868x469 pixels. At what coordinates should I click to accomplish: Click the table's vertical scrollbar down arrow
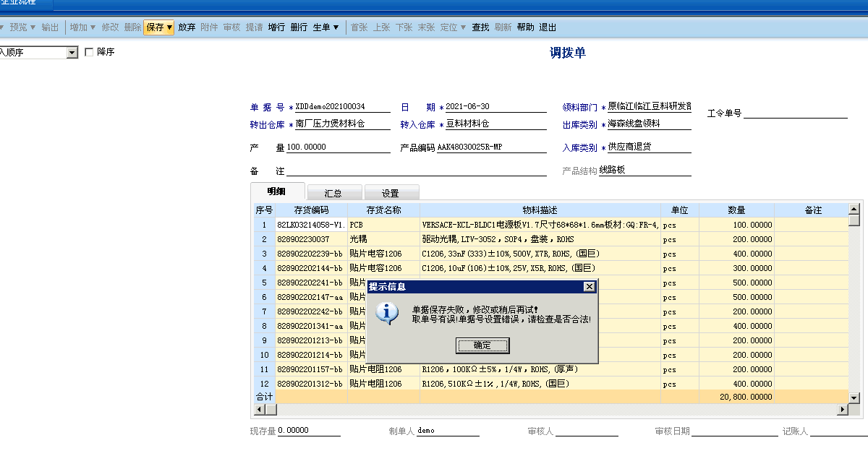pyautogui.click(x=854, y=397)
